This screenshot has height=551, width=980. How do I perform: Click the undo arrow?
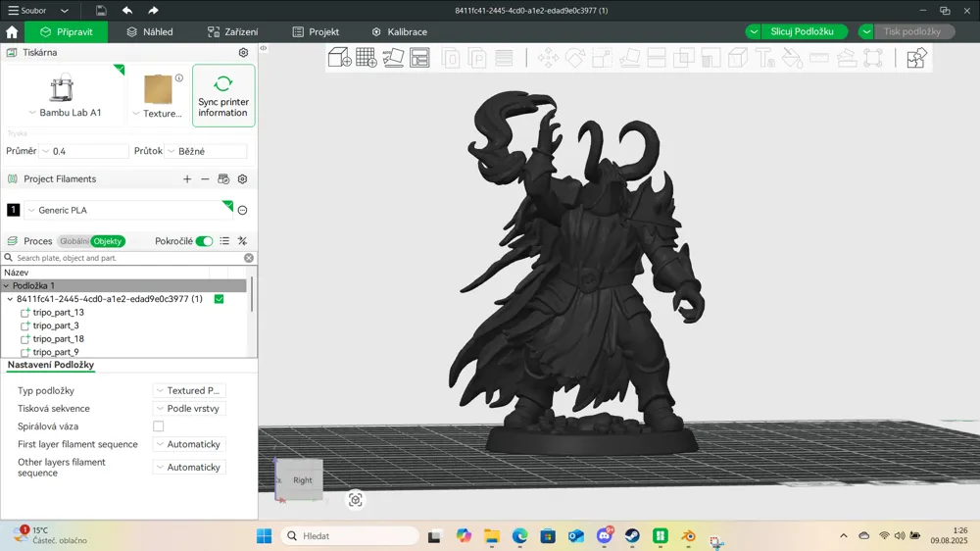(x=126, y=10)
